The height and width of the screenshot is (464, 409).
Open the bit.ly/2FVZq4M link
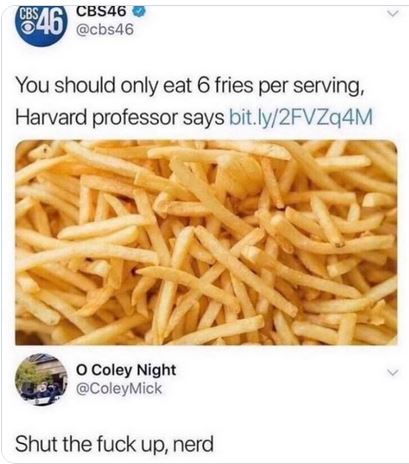301,117
